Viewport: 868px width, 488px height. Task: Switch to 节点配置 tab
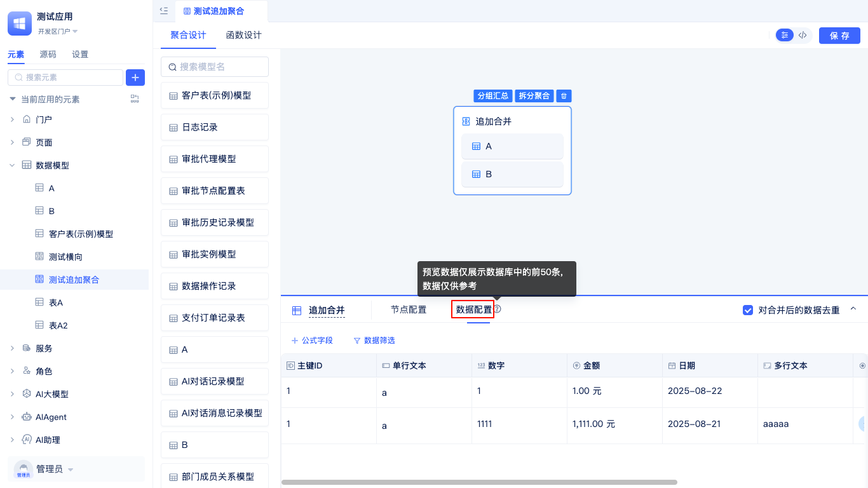click(409, 310)
